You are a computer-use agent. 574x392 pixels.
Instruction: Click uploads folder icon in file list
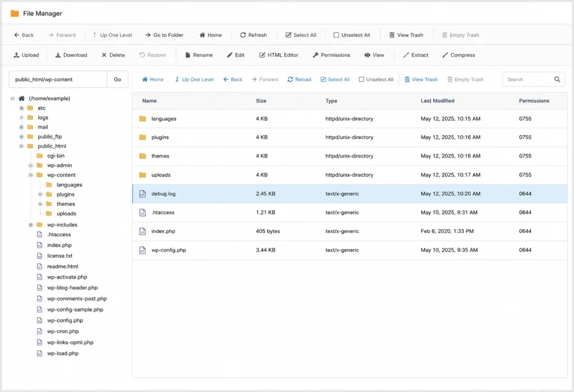(x=143, y=175)
